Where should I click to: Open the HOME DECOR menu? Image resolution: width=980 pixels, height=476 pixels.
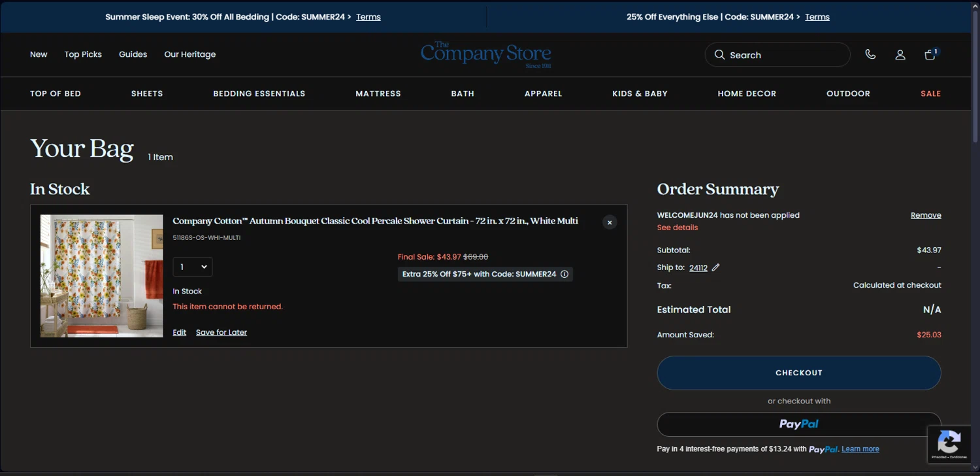[x=747, y=93]
